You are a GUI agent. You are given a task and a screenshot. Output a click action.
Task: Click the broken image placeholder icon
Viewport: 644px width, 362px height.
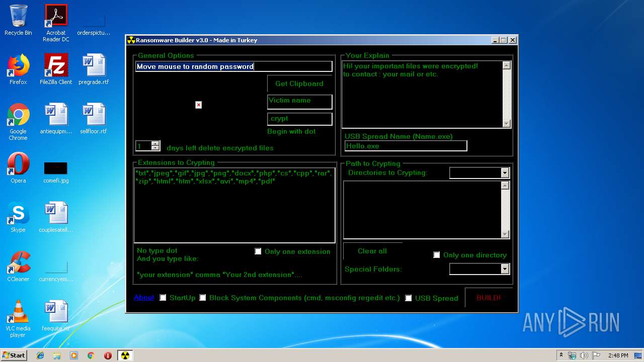click(x=199, y=105)
